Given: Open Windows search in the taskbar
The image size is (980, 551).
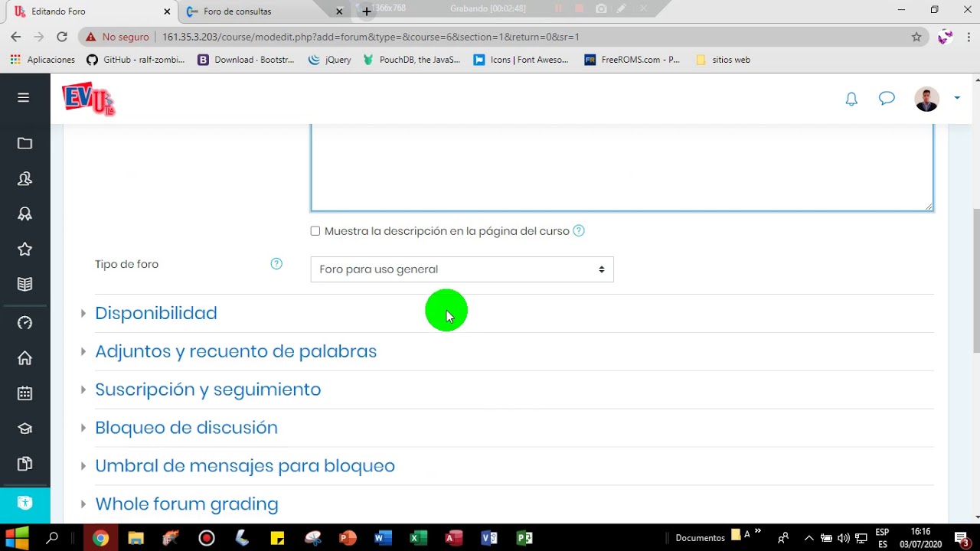Looking at the screenshot, I should [x=52, y=538].
